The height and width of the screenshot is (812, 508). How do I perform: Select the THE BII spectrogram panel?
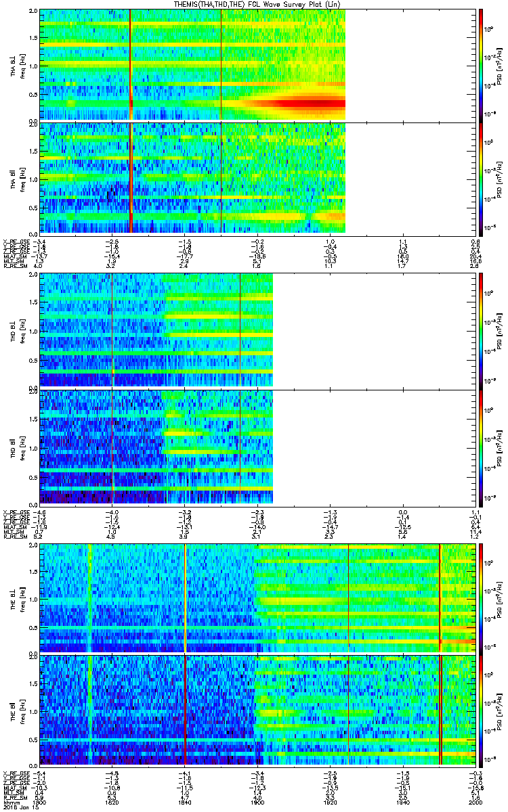click(x=257, y=710)
